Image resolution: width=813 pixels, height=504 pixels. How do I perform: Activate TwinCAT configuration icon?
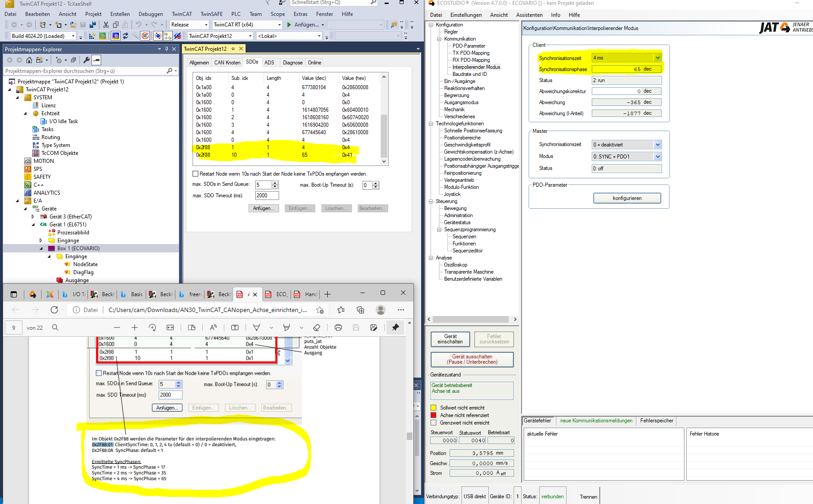tap(92, 36)
